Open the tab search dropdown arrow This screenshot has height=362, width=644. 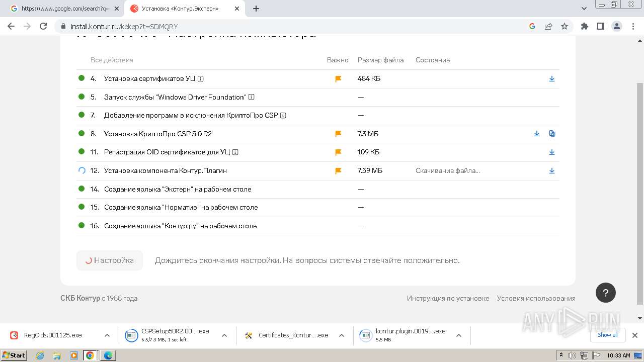pyautogui.click(x=584, y=9)
